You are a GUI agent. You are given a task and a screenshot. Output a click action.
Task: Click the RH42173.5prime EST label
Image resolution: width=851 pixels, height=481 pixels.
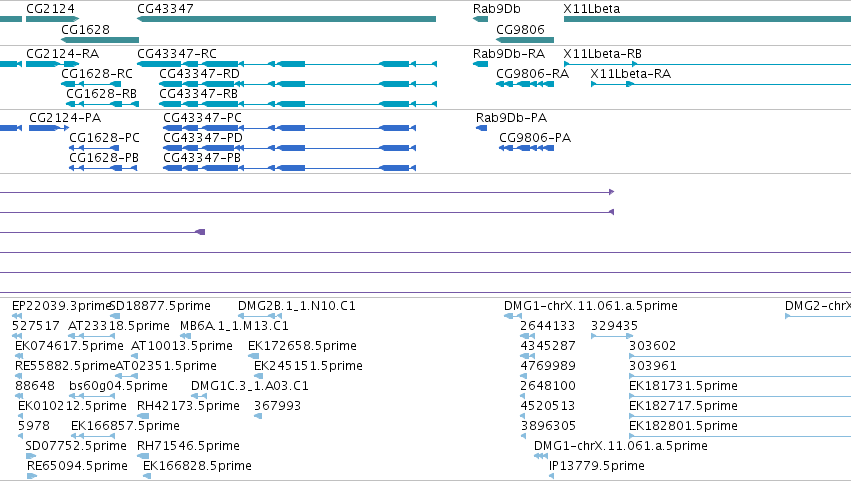pos(188,406)
